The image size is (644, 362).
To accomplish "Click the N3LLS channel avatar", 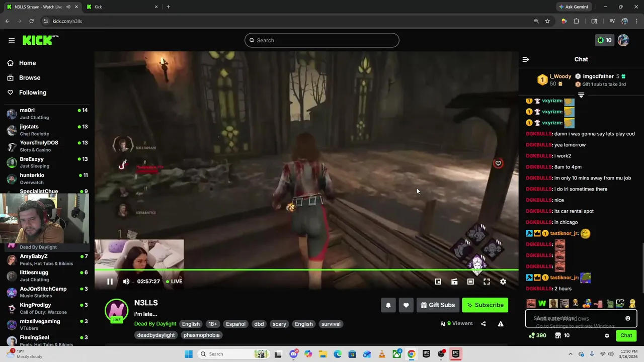I will [116, 310].
